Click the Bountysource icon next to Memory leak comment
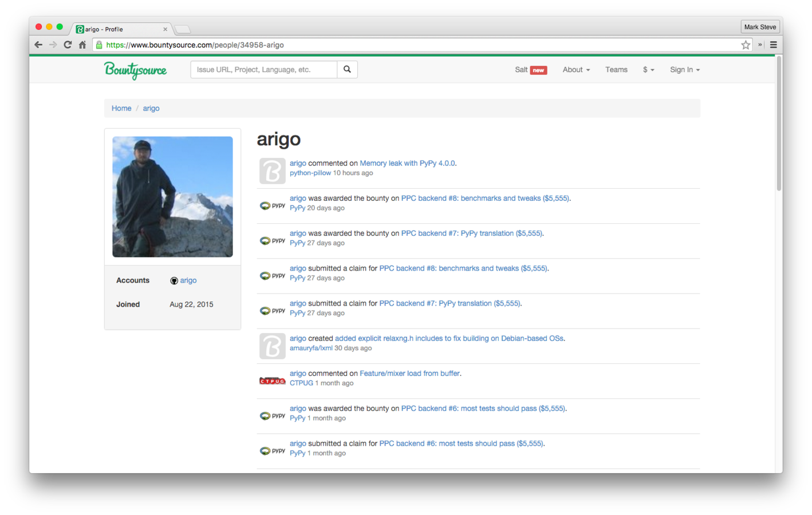 [x=272, y=171]
